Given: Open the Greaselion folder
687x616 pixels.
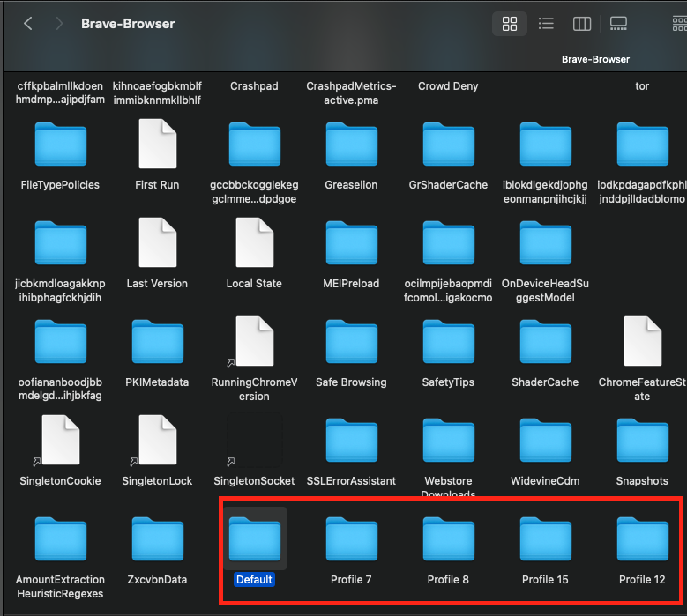Looking at the screenshot, I should point(351,145).
